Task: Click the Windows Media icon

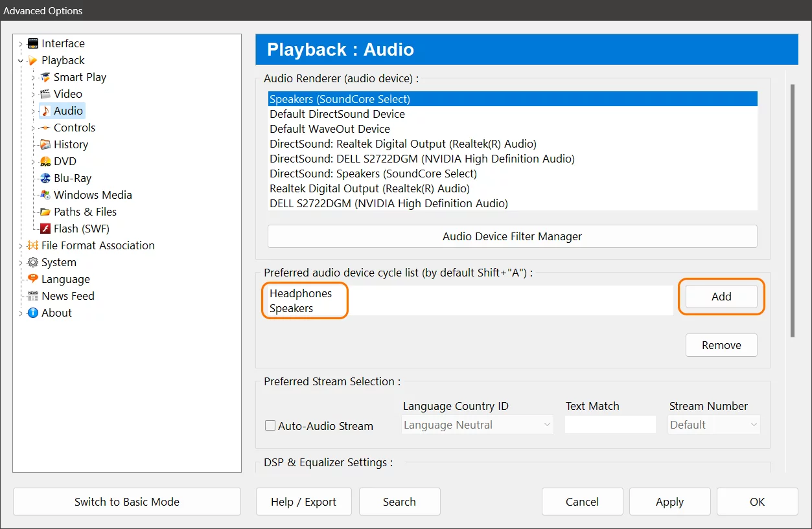Action: pos(45,195)
